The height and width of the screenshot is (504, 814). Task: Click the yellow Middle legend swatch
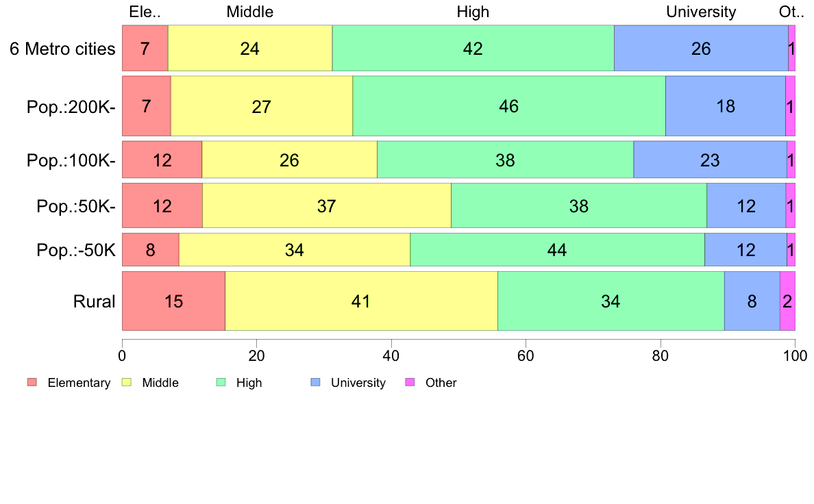pyautogui.click(x=127, y=383)
